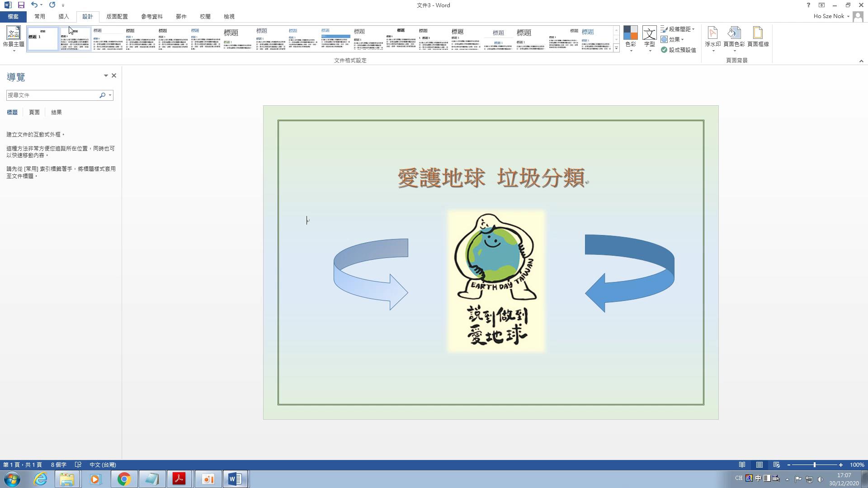Click the magnifier search icon

click(x=102, y=95)
